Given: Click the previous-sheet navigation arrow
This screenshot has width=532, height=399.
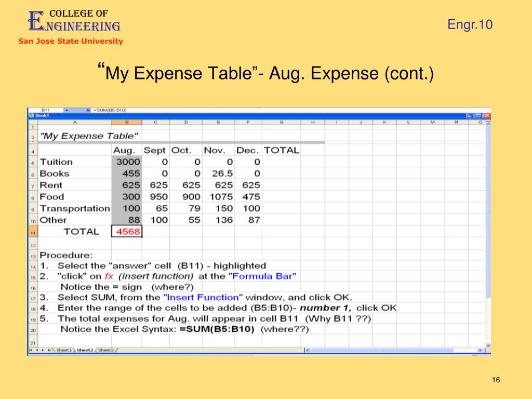Looking at the screenshot, I should pyautogui.click(x=37, y=350).
